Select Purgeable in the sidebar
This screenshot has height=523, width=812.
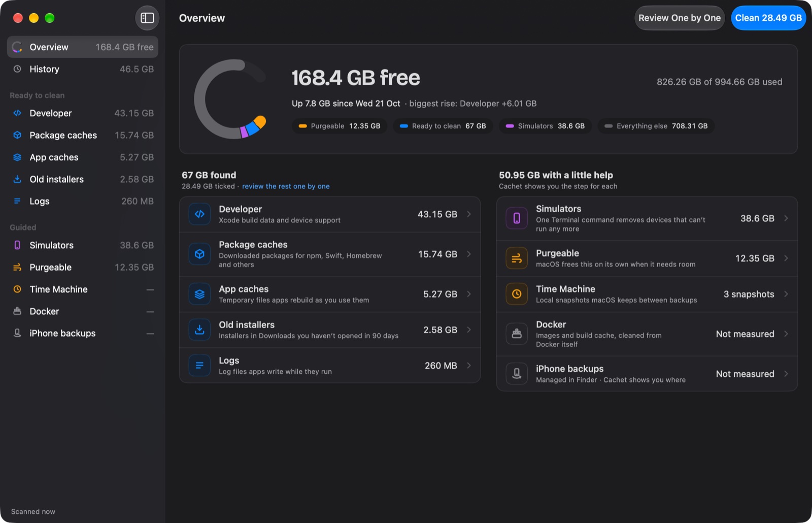click(x=83, y=267)
